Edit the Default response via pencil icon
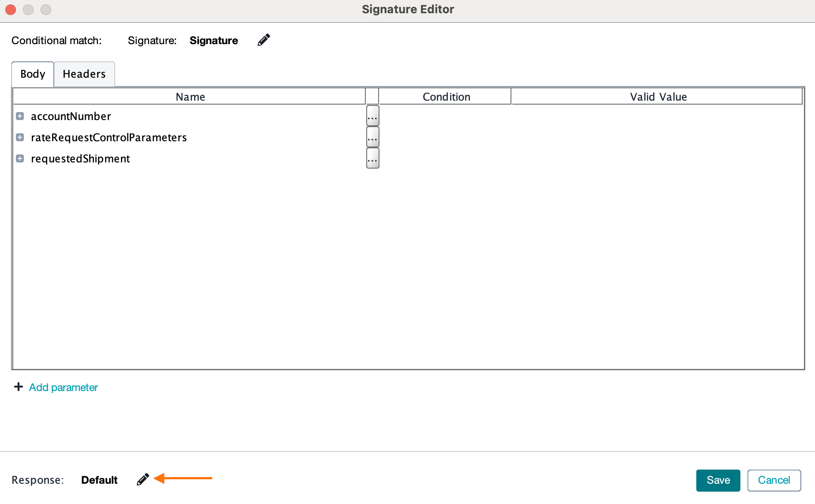 point(142,480)
